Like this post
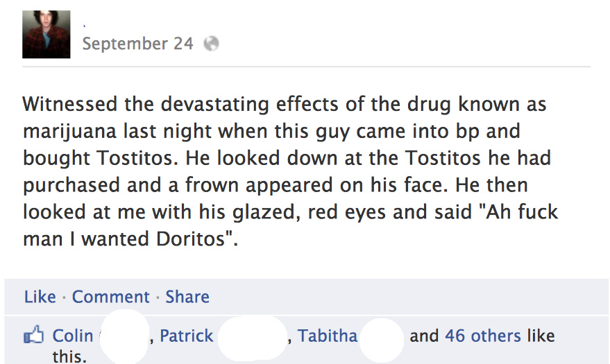This screenshot has width=610, height=364. click(x=40, y=297)
